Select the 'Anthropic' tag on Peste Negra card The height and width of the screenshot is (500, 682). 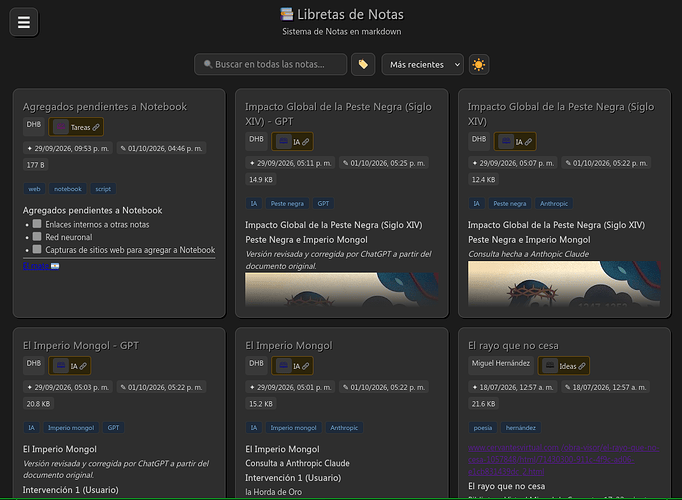[554, 203]
